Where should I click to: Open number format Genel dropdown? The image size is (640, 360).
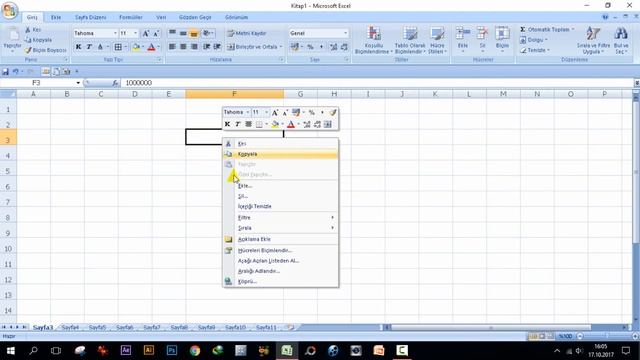click(x=345, y=33)
